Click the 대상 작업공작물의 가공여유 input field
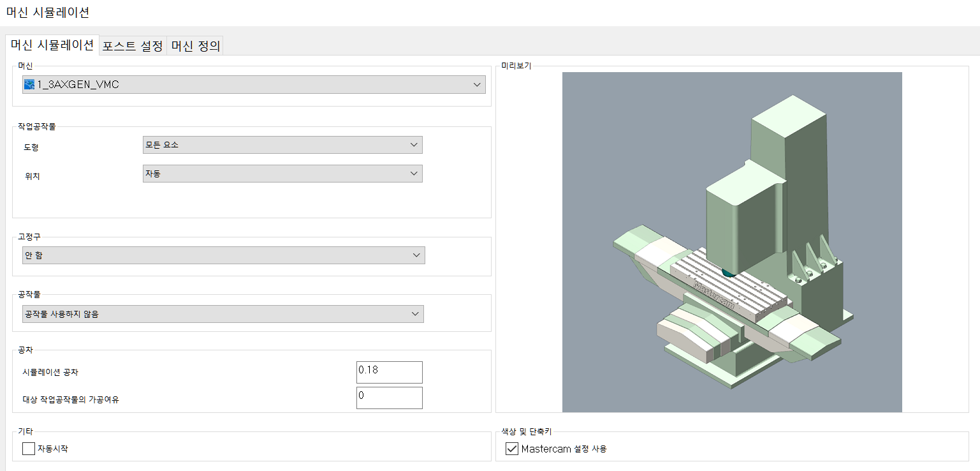The width and height of the screenshot is (980, 471). (x=390, y=398)
